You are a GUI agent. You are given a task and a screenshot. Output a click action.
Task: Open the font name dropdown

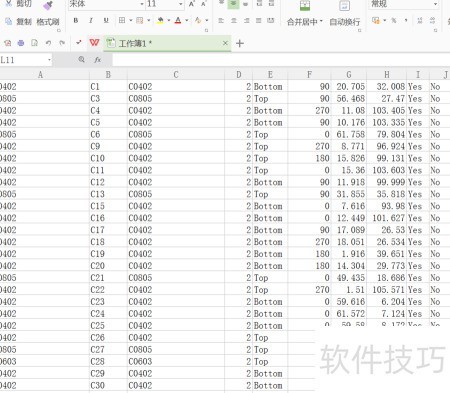pos(142,4)
